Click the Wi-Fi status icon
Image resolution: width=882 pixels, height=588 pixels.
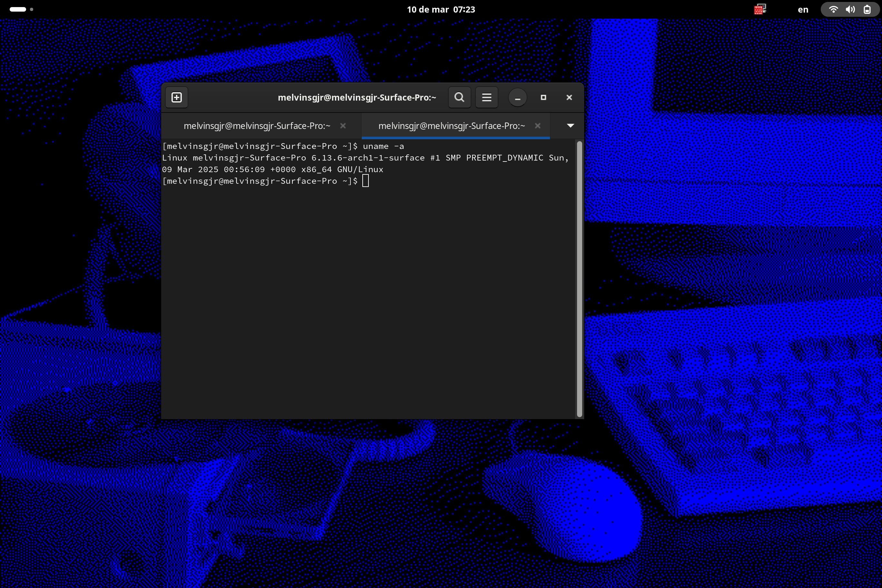click(x=833, y=9)
